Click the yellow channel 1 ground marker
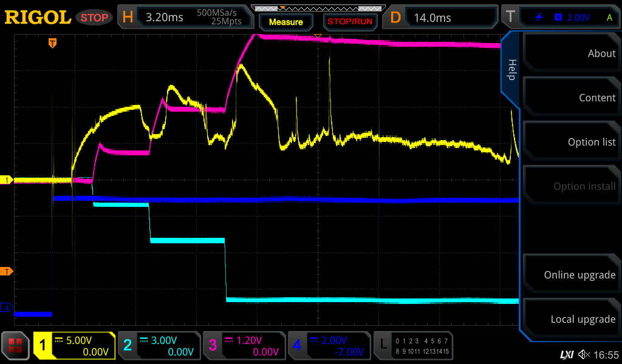This screenshot has height=364, width=622. (7, 180)
